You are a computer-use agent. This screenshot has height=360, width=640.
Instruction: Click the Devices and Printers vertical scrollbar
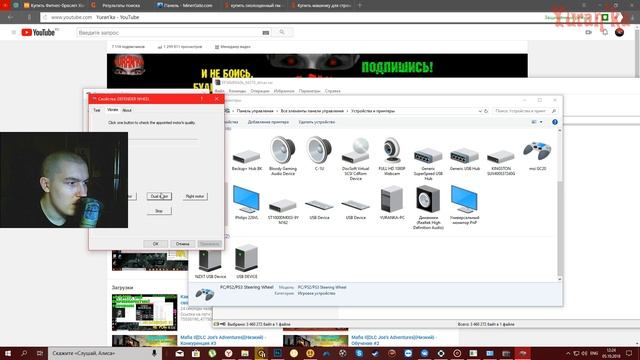click(560, 204)
